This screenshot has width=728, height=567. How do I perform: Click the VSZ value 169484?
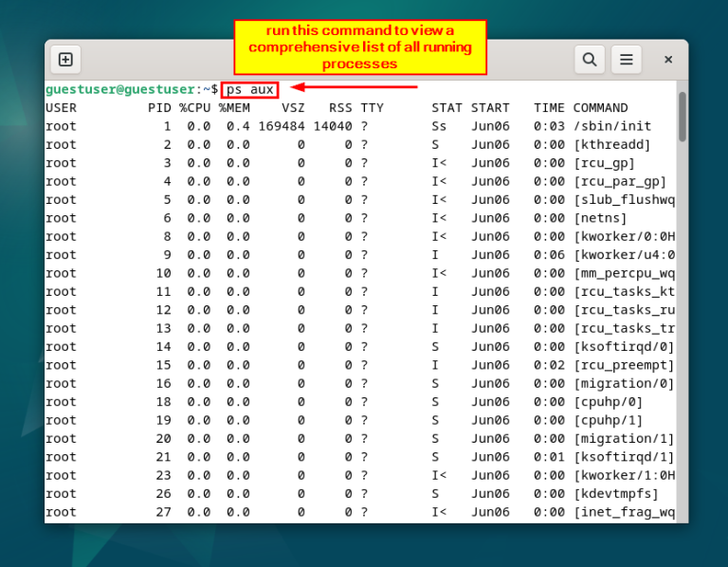coord(282,126)
